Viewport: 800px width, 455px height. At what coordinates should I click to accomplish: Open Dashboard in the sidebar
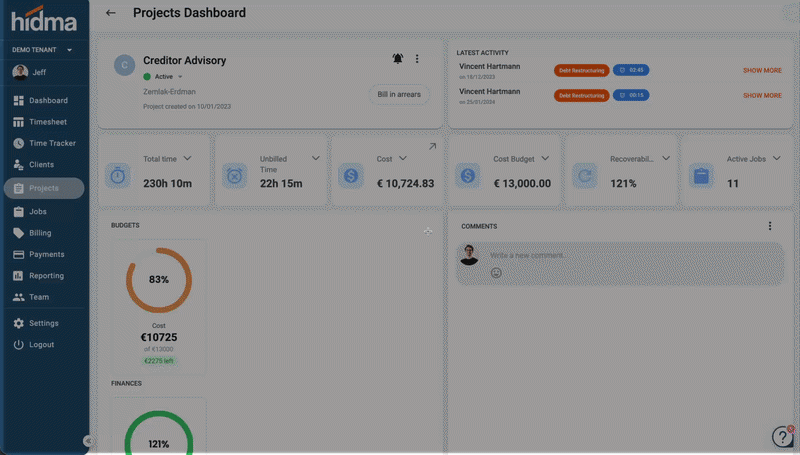click(44, 100)
